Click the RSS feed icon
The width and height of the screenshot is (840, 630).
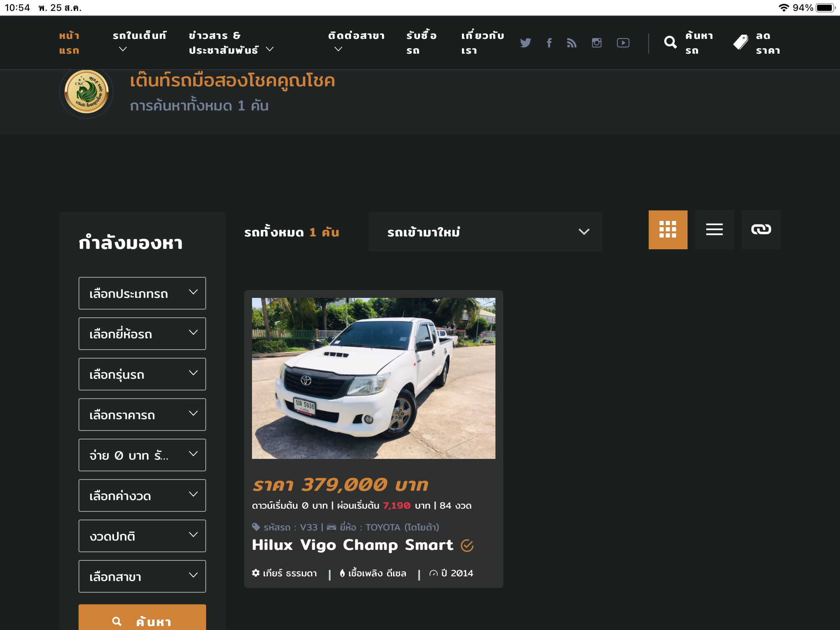tap(572, 43)
